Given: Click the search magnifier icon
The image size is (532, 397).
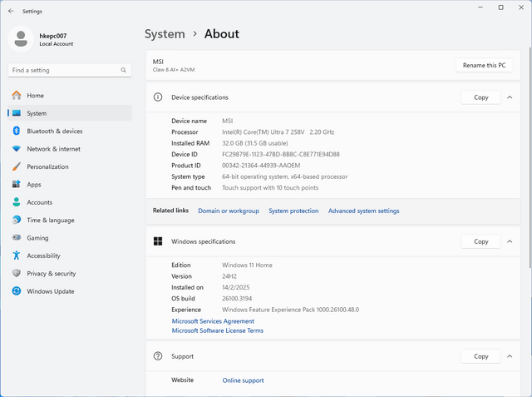Looking at the screenshot, I should (124, 70).
